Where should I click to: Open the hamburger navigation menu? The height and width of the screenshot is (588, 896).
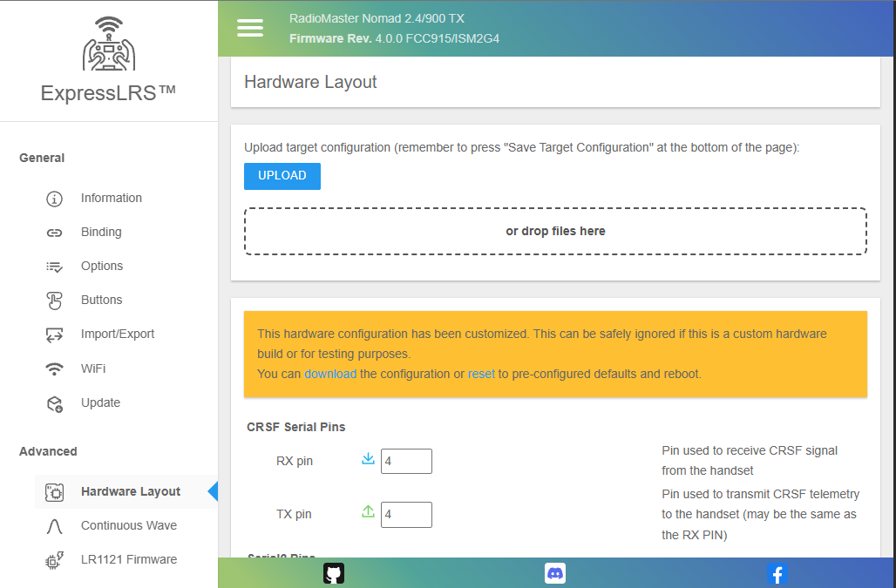pyautogui.click(x=250, y=28)
